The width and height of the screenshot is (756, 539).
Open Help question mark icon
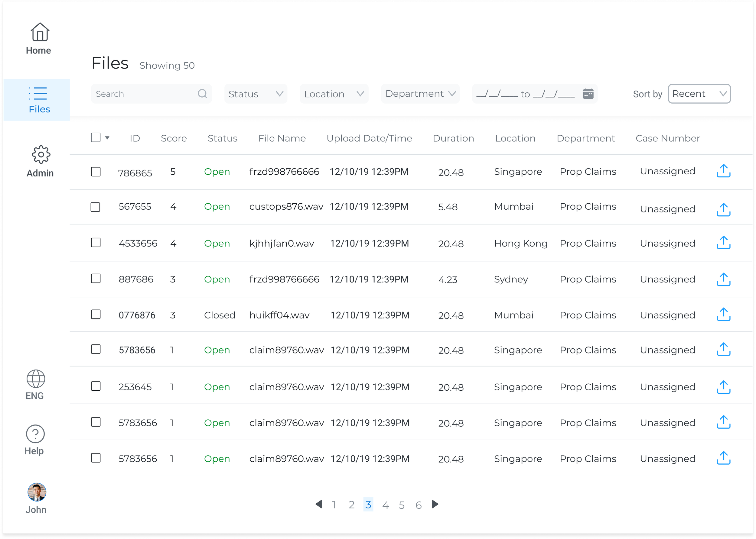(x=35, y=434)
